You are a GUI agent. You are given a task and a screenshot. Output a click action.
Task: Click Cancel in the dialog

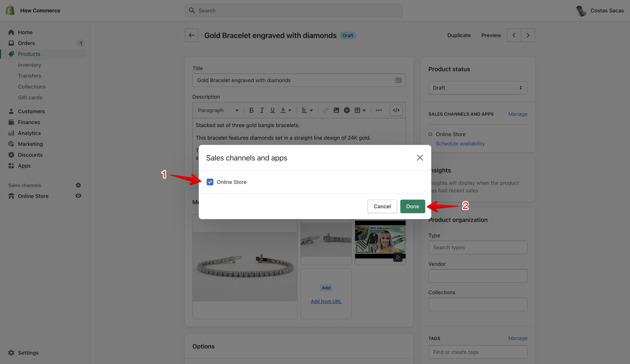point(382,206)
